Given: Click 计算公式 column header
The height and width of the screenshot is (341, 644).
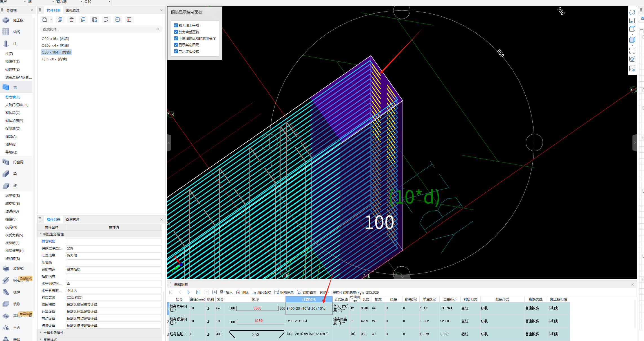Looking at the screenshot, I should tap(309, 299).
